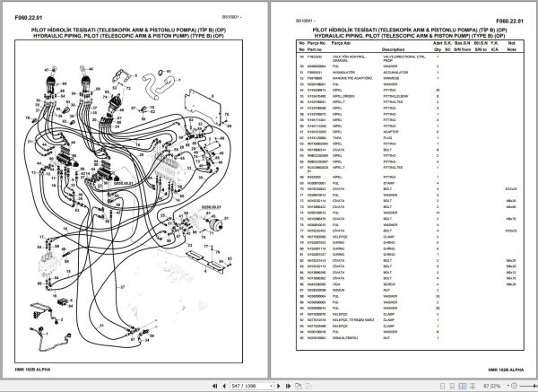Click the hydraulic piping diagram drawing
The height and width of the screenshot is (392, 538).
point(128,202)
